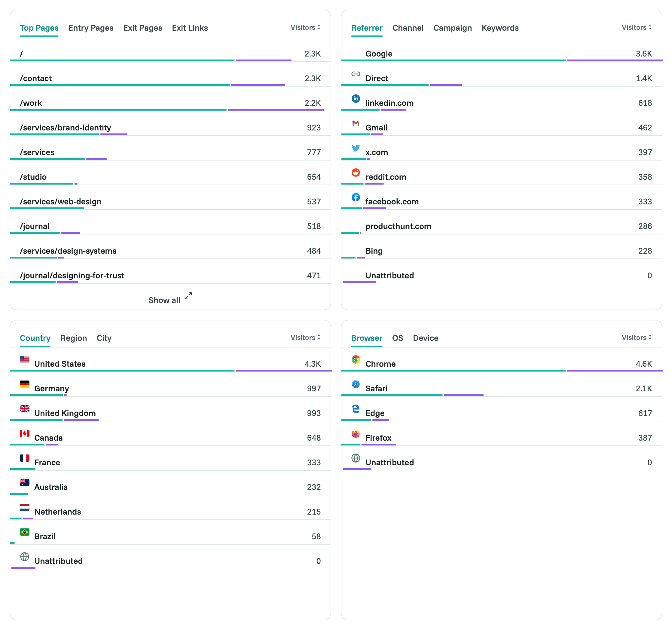Select the producthunt.com referrer row
Screen dimensions: 672x630
point(502,222)
